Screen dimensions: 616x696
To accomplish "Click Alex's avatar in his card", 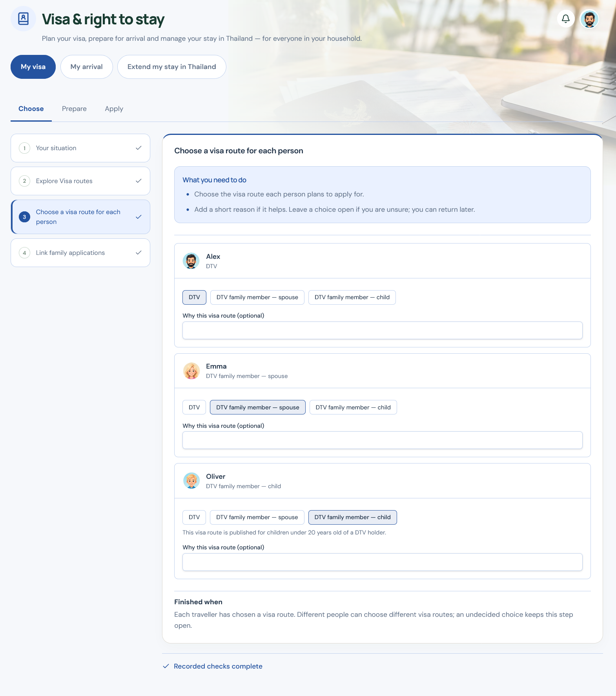I will [x=191, y=261].
